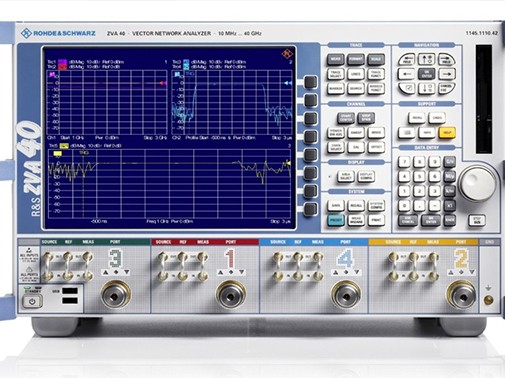
Task: Click the CAL key
Action: click(356, 147)
